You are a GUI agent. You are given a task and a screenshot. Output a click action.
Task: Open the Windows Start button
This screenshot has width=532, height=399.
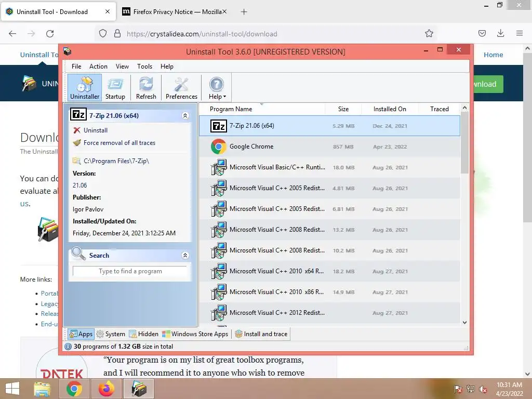[x=12, y=389]
